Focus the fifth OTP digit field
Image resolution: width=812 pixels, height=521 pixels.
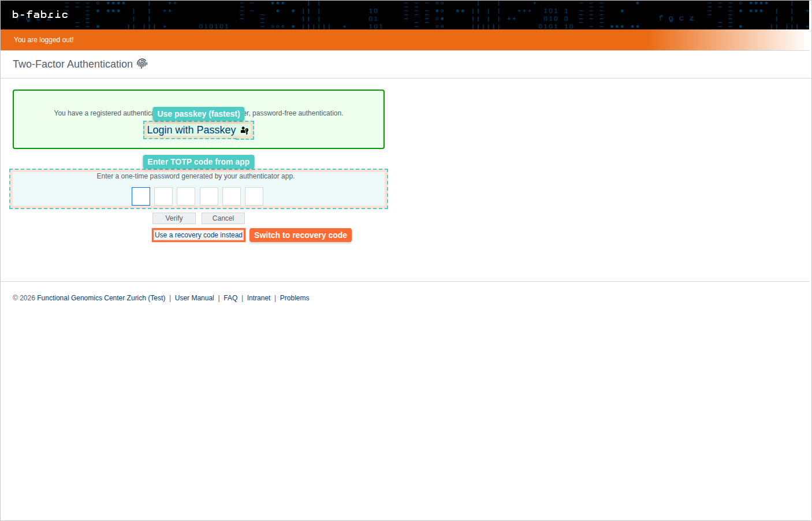232,196
